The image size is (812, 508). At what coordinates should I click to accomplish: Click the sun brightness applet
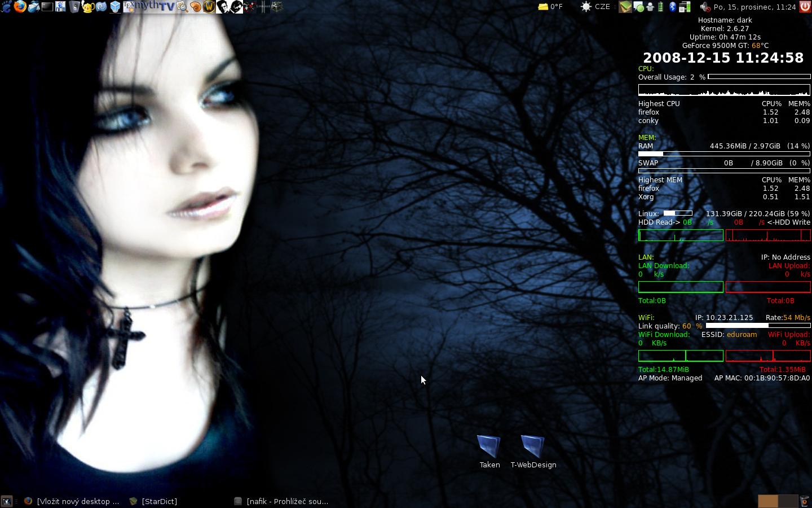pos(586,7)
